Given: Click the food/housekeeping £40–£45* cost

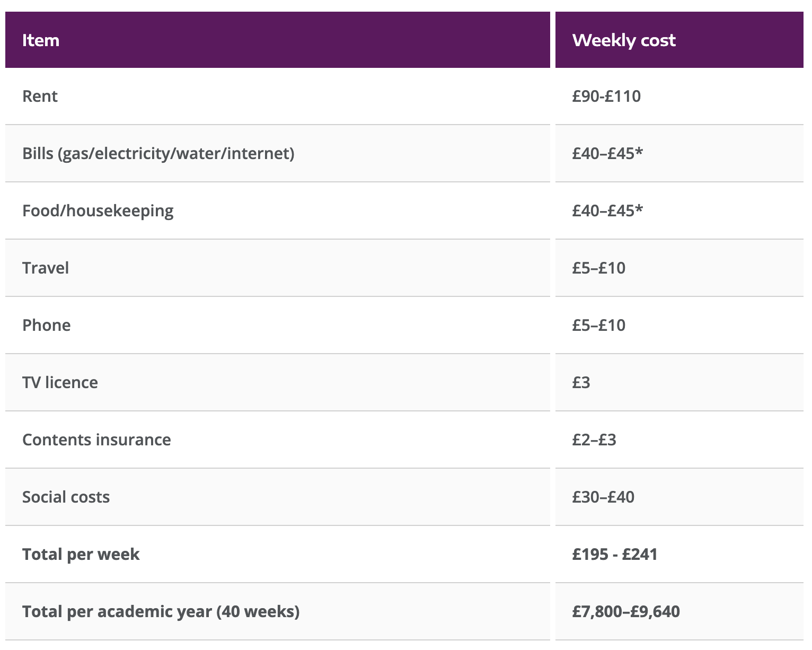Looking at the screenshot, I should pyautogui.click(x=607, y=210).
